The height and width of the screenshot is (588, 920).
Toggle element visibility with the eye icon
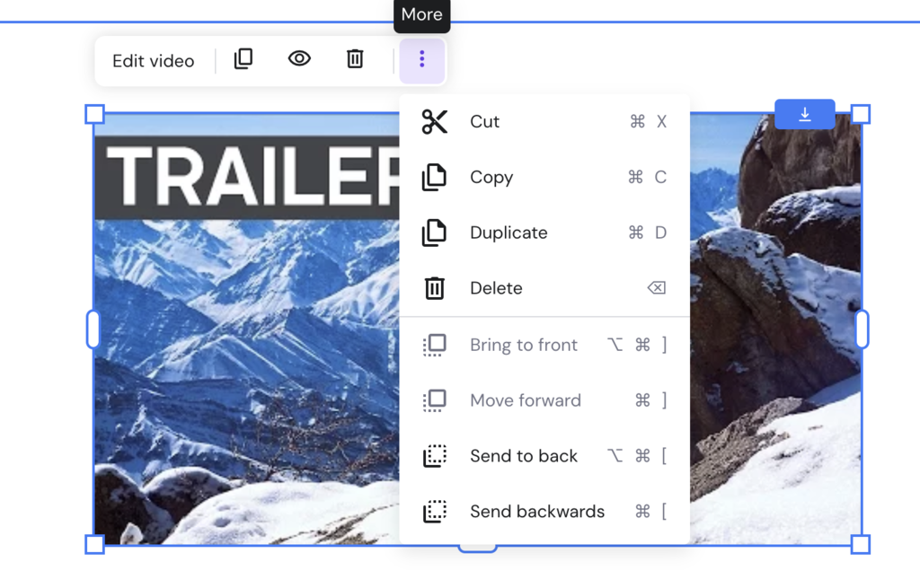(299, 58)
